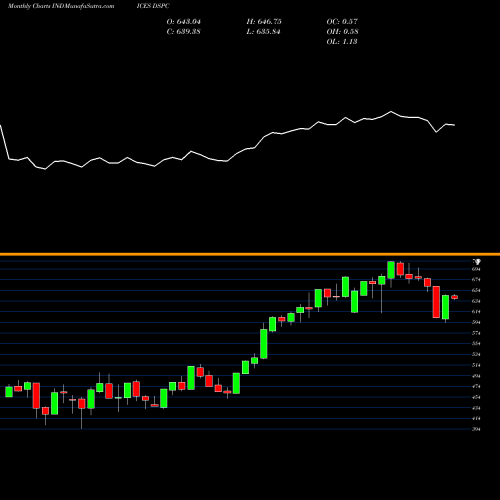
Task: Select the low value L: 635.84
Action: (x=263, y=32)
